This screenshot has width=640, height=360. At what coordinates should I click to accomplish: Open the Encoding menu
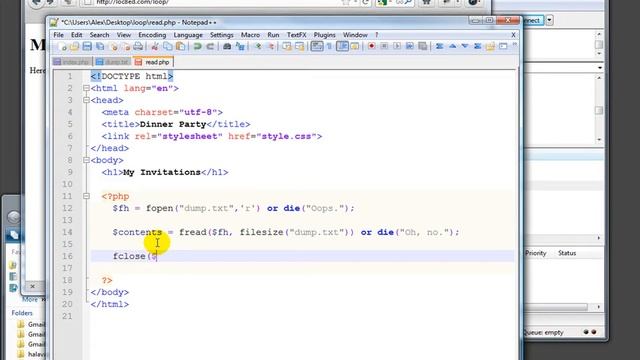[x=152, y=35]
